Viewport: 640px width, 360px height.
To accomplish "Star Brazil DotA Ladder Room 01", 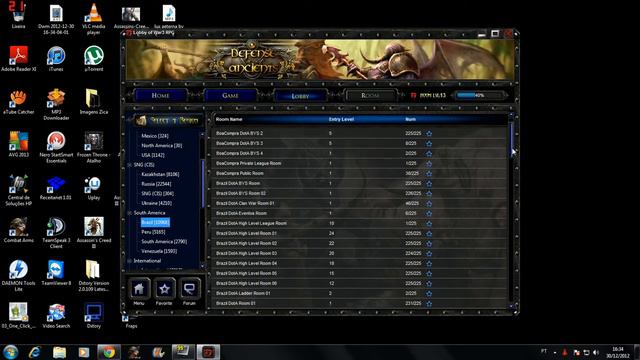I will tap(429, 293).
